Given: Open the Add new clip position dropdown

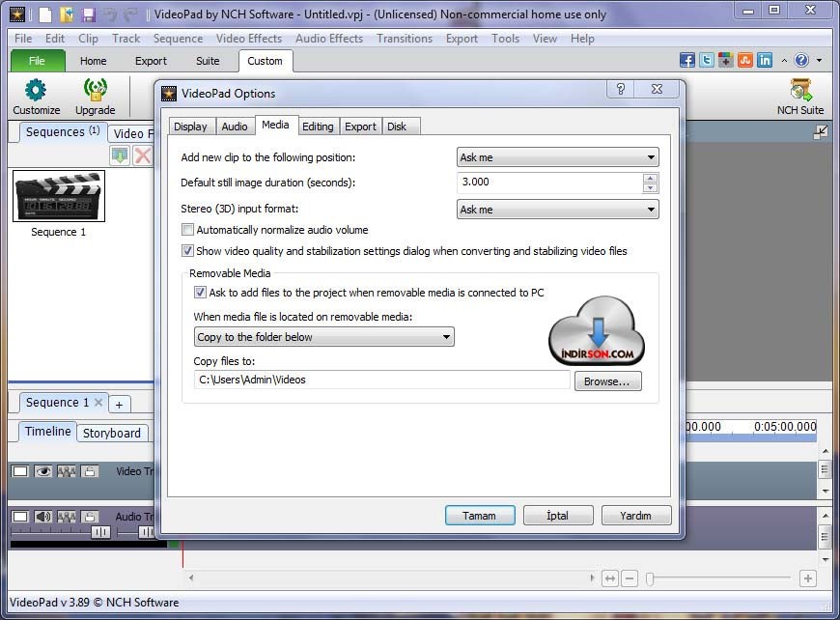Looking at the screenshot, I should click(x=558, y=157).
